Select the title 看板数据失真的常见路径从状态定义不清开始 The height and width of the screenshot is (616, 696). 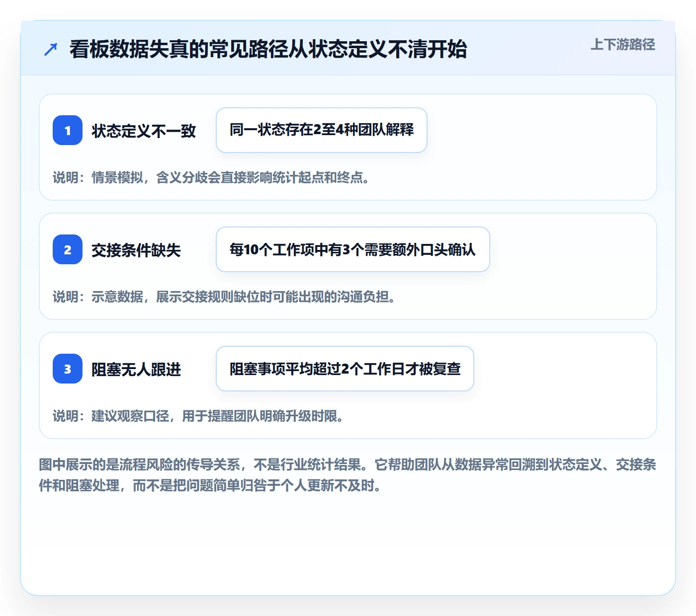point(268,49)
